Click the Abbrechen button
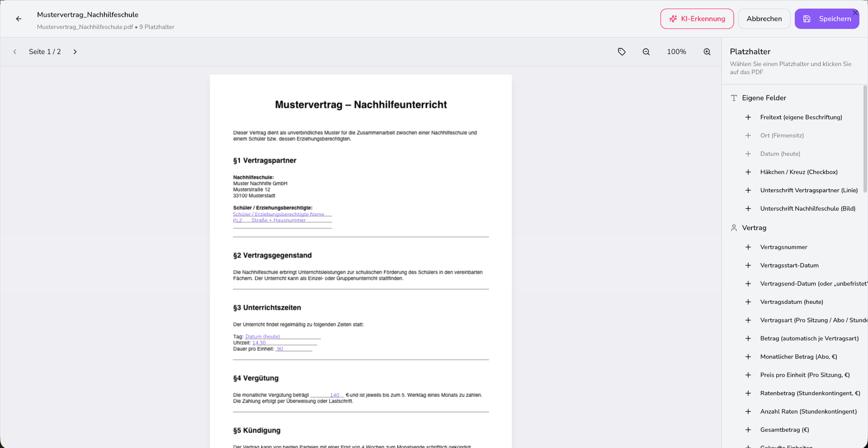Image resolution: width=868 pixels, height=448 pixels. tap(764, 19)
